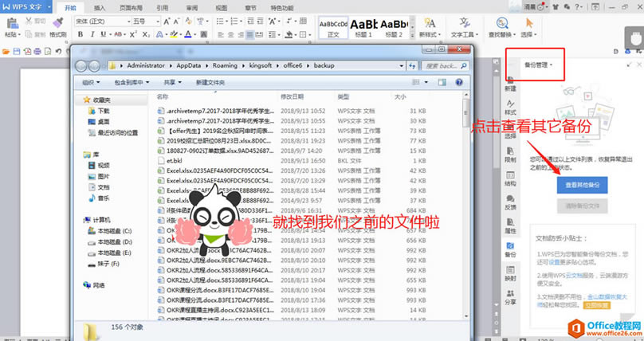
Task: Expand the styles gallery more arrow
Action: pyautogui.click(x=412, y=36)
